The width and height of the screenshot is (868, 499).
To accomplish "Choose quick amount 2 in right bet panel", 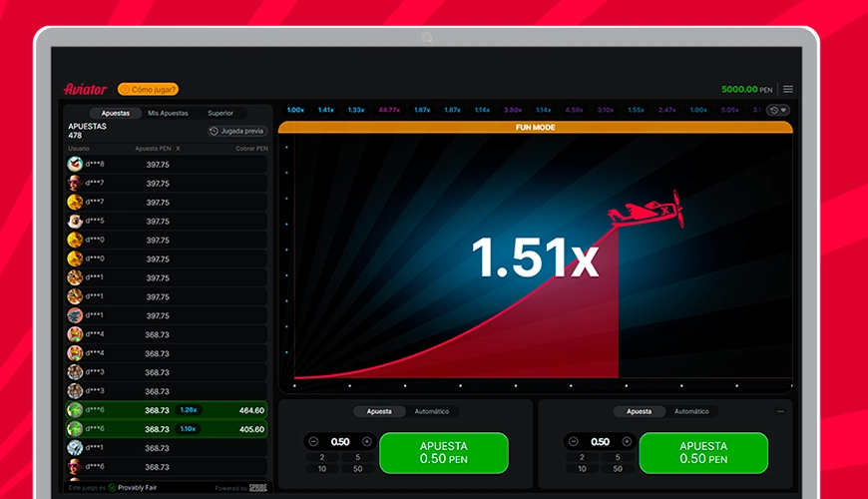I will coord(582,457).
